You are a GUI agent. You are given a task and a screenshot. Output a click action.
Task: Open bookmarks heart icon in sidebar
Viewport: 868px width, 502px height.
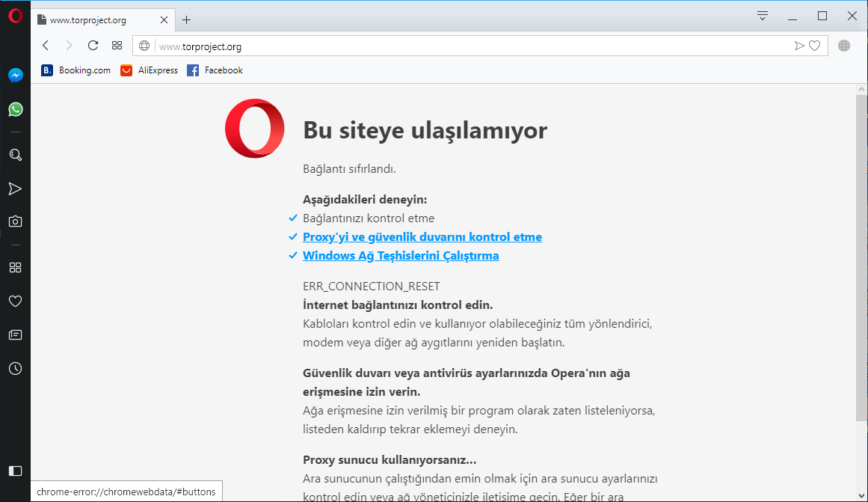point(15,301)
